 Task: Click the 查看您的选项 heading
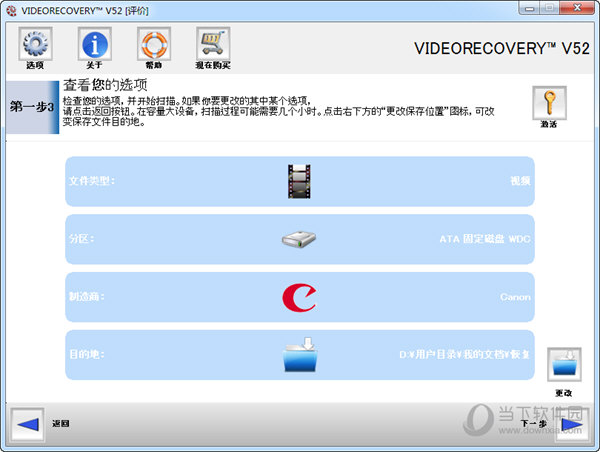[105, 85]
